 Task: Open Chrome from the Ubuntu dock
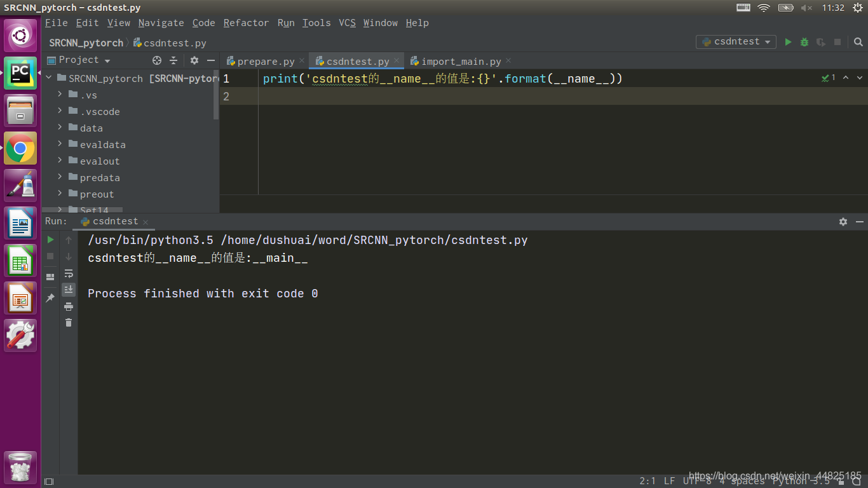[x=21, y=149]
